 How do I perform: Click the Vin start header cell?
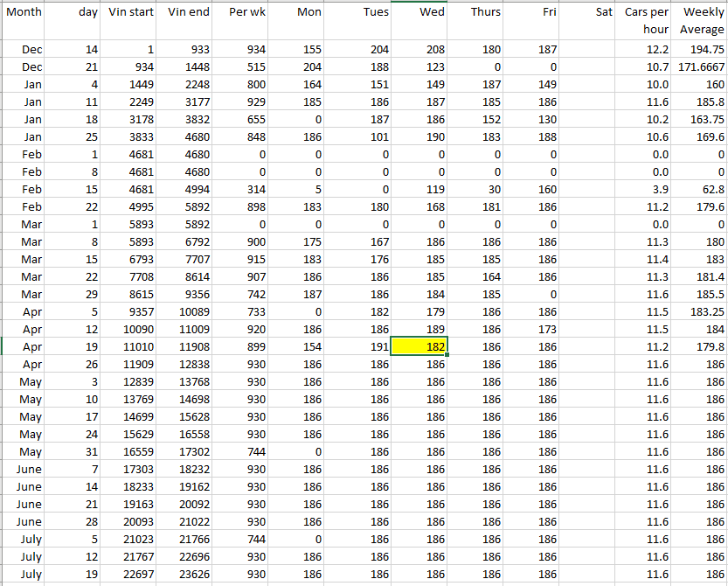pos(130,12)
